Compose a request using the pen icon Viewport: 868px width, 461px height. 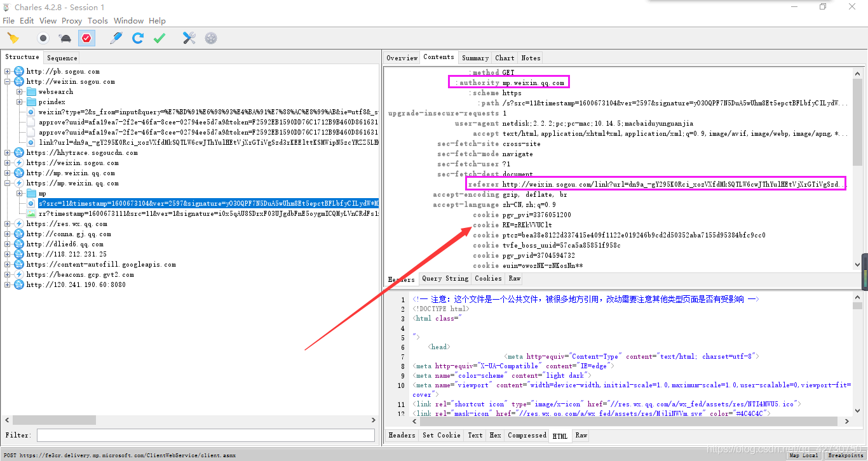[116, 38]
